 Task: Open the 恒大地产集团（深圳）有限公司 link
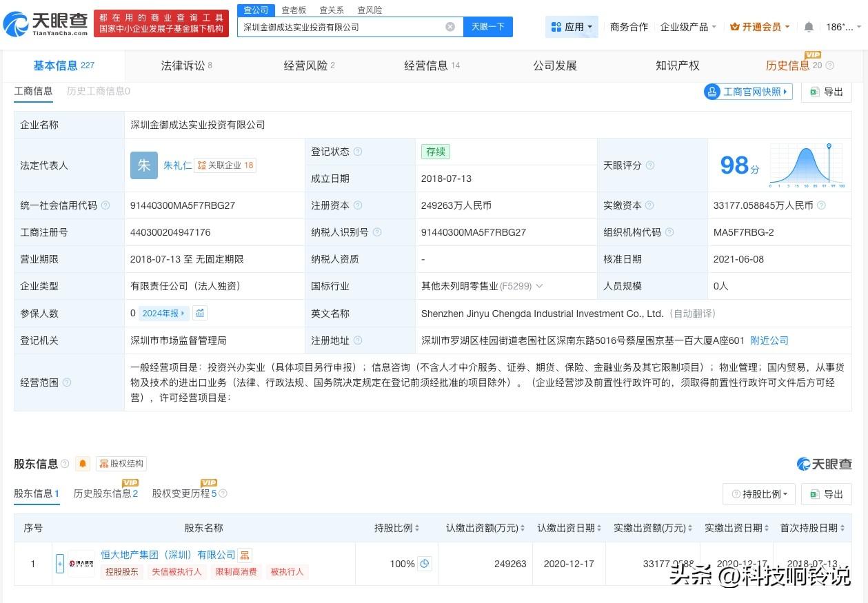tap(168, 555)
